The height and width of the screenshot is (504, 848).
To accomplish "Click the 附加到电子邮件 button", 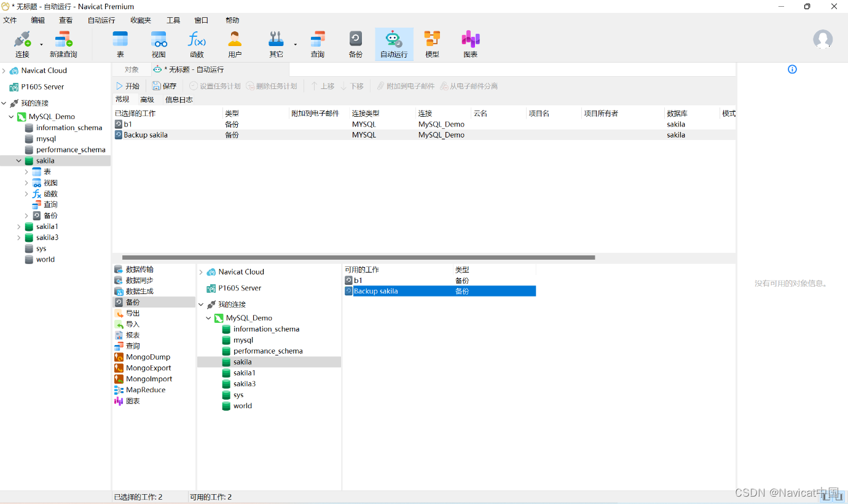I will click(x=406, y=86).
